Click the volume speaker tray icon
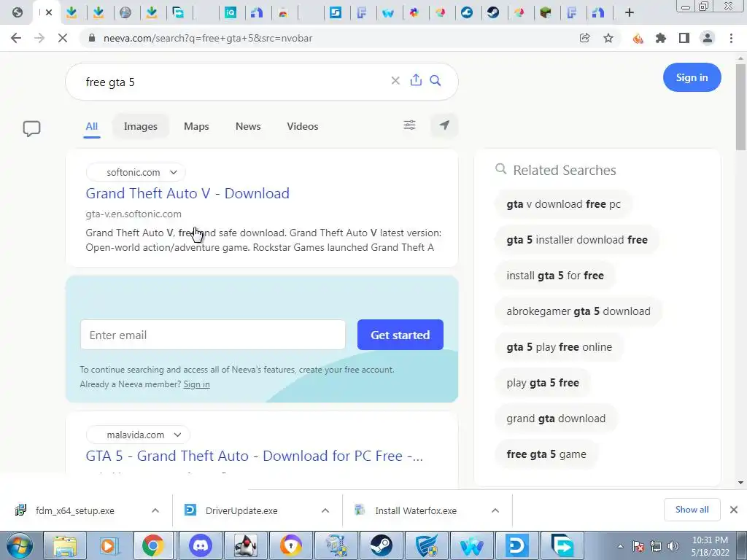Screen dimensions: 747x560 (673, 546)
